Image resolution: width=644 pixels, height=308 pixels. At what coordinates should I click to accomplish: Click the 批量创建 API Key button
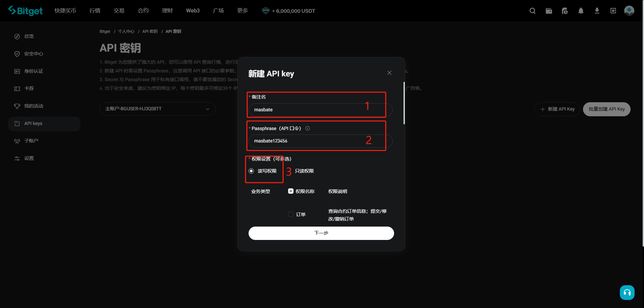607,109
